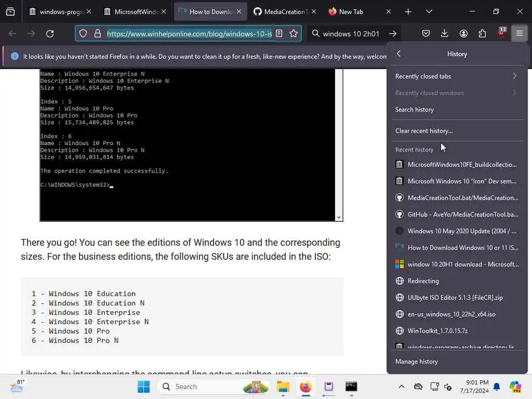Open the Command Prompt taskbar icon
The width and height of the screenshot is (532, 399).
(351, 387)
